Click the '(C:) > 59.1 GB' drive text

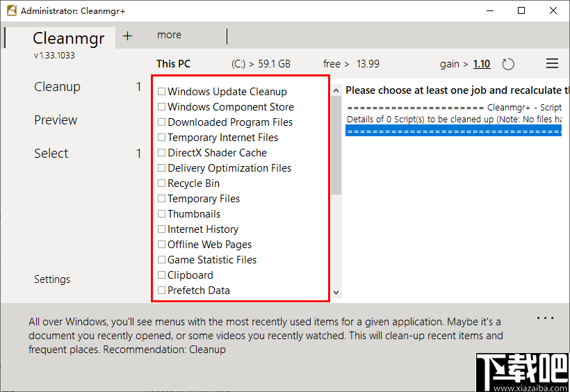(x=261, y=64)
